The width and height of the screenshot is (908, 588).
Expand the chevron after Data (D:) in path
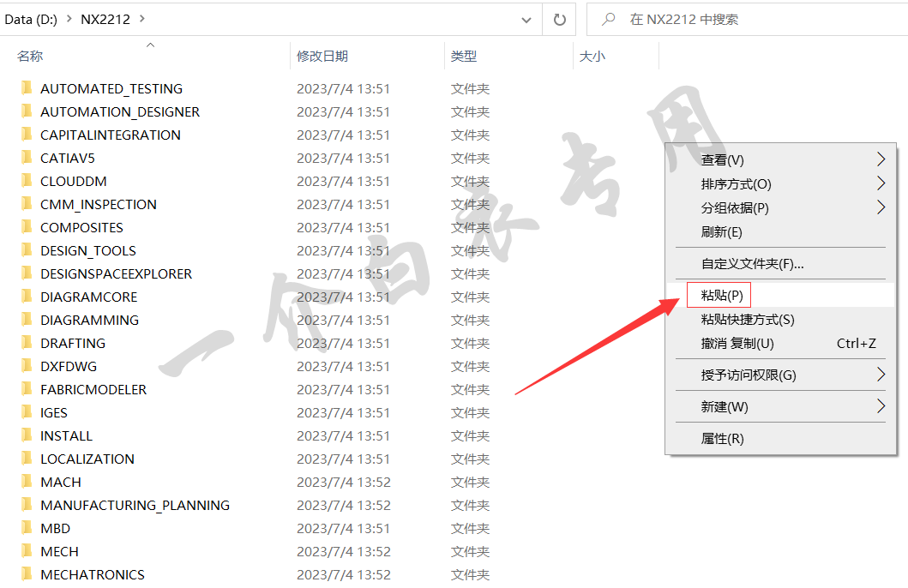point(69,19)
